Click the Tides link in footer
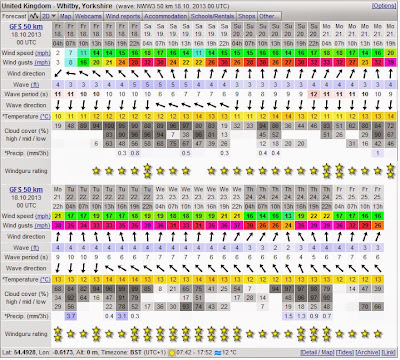The image size is (400, 360). tap(345, 352)
